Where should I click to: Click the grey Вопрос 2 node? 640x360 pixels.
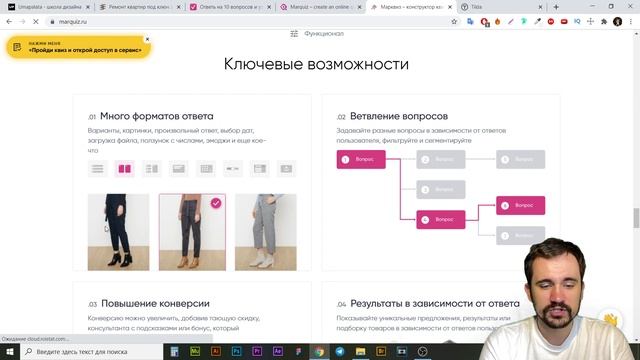(440, 159)
